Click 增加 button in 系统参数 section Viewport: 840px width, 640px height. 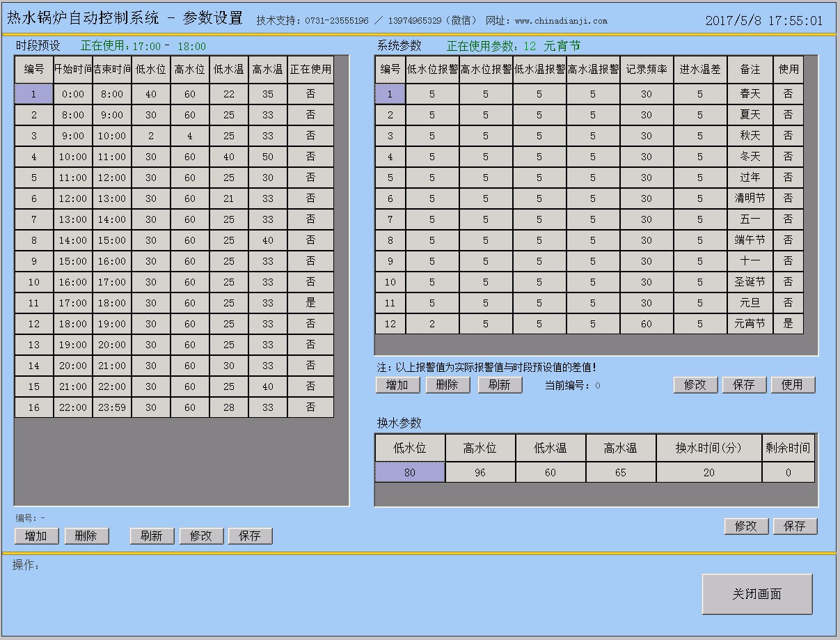point(397,384)
